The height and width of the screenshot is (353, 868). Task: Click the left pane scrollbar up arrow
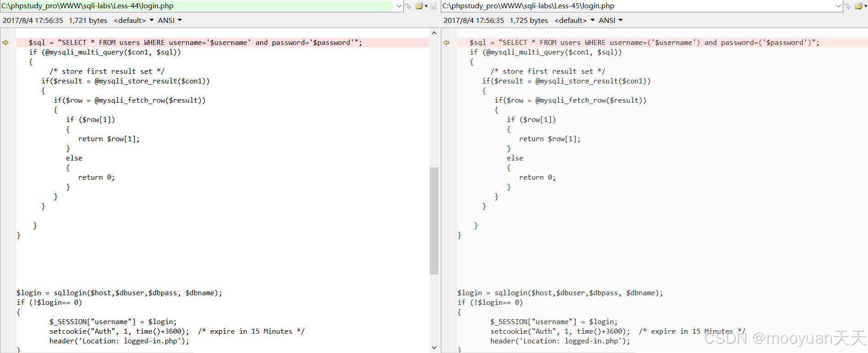[x=434, y=33]
